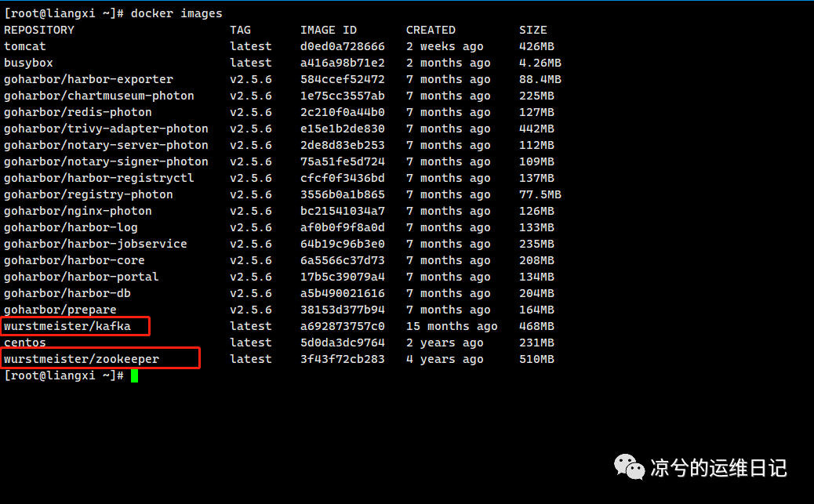Click the centos repository name
The width and height of the screenshot is (814, 504).
25,343
